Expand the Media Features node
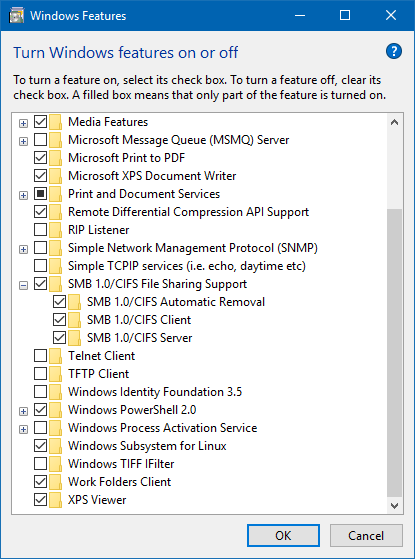Screen dimensions: 415x559 click(24, 123)
